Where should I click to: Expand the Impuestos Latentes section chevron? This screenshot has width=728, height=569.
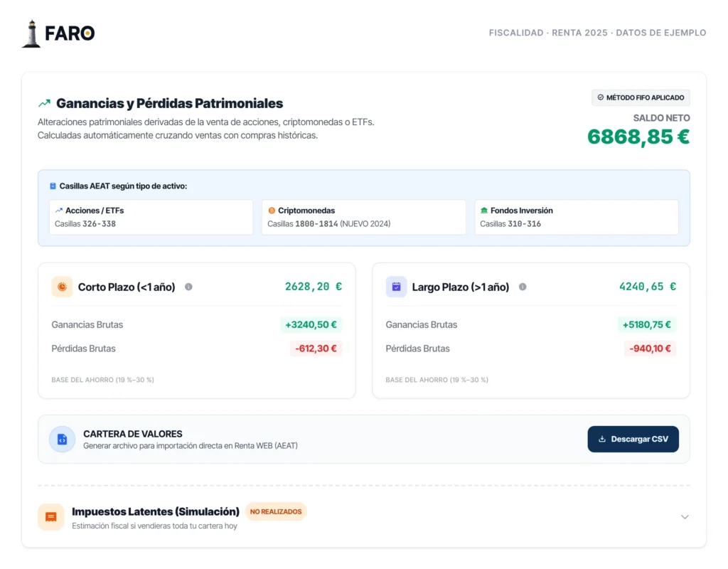coord(685,517)
